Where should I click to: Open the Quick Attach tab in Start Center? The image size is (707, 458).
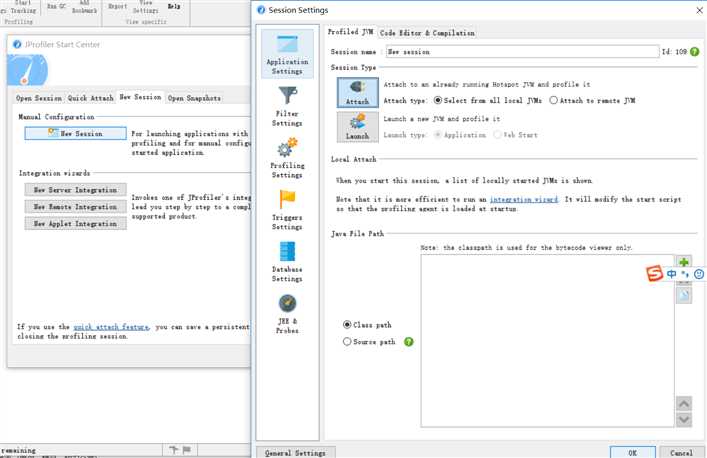coord(91,98)
